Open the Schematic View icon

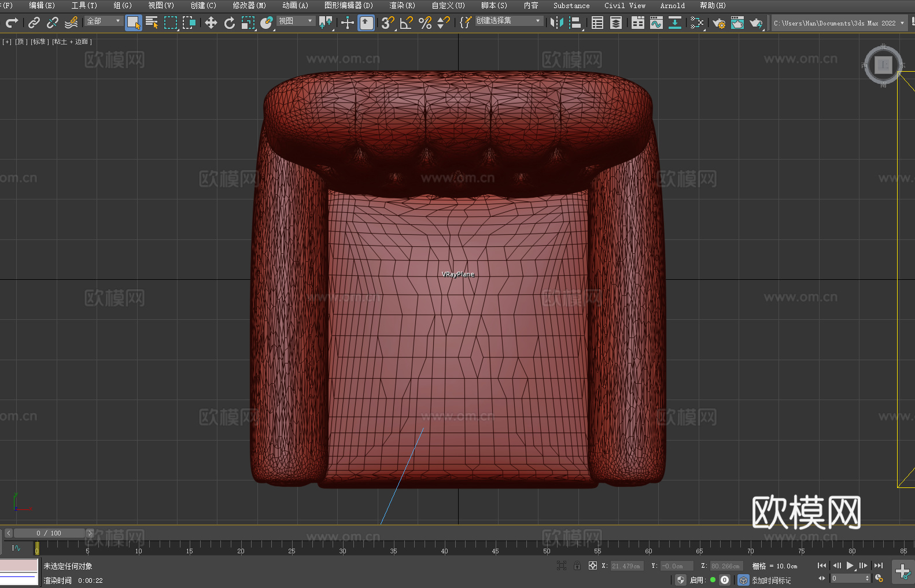point(675,23)
